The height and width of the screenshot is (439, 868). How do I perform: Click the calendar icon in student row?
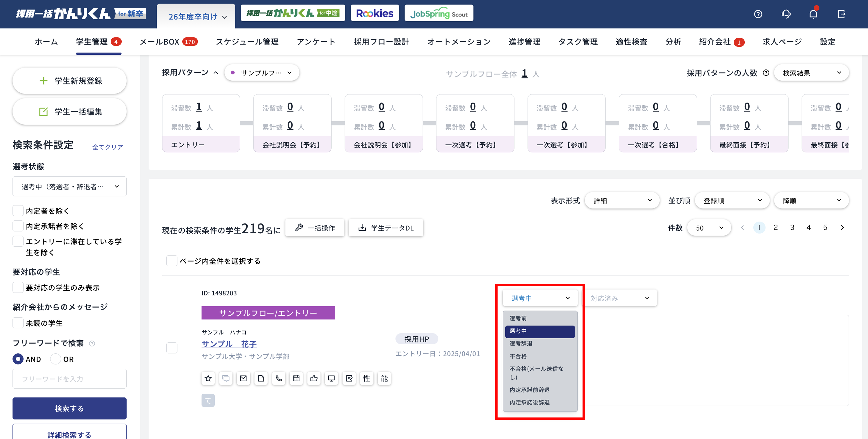pos(296,378)
